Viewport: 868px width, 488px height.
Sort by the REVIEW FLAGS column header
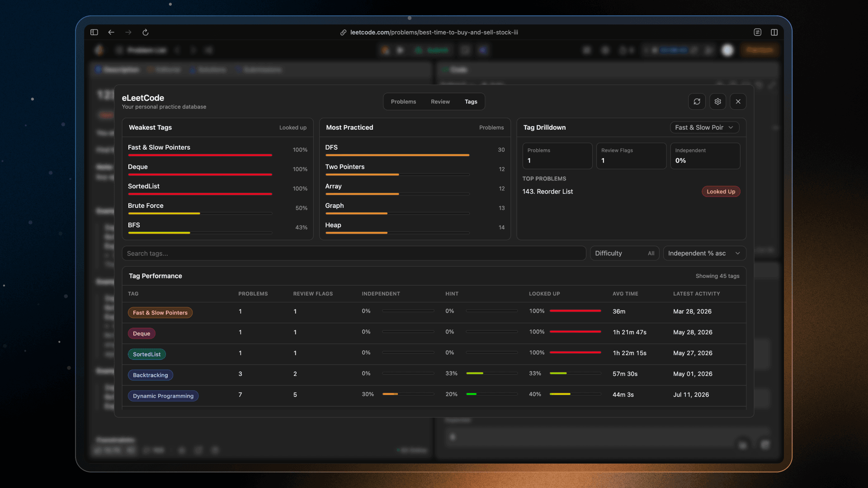click(313, 294)
